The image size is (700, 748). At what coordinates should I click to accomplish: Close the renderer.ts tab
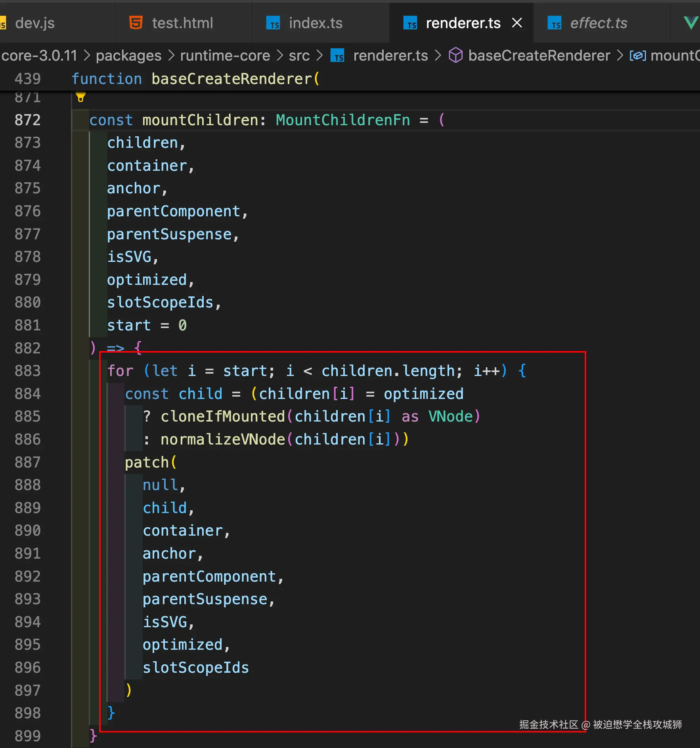tap(517, 23)
